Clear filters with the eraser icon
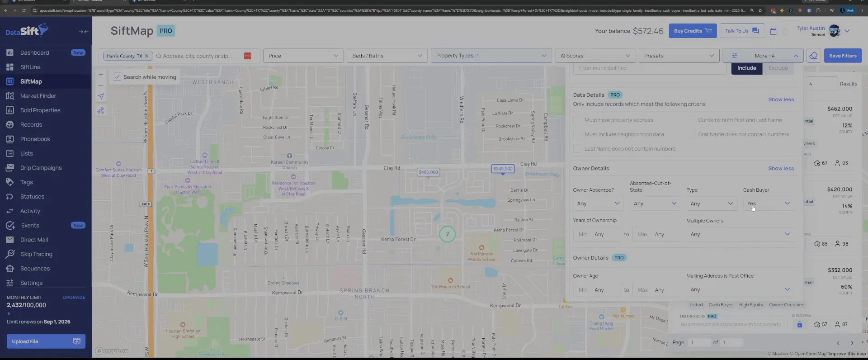 click(814, 56)
